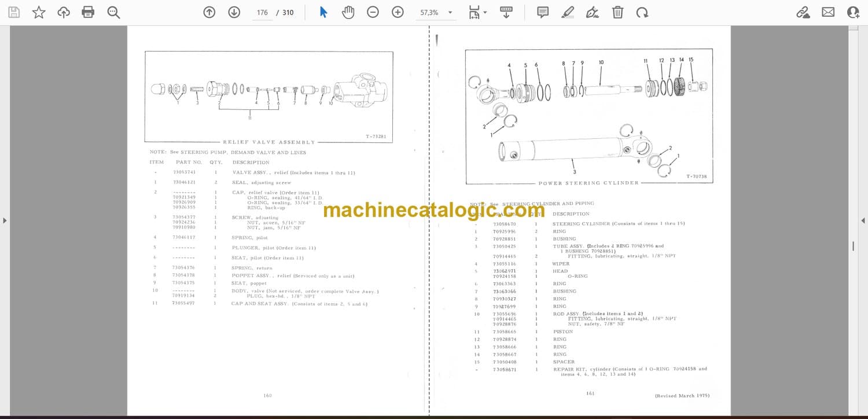This screenshot has height=419, width=868.
Task: Add a comment sticky note
Action: (543, 12)
